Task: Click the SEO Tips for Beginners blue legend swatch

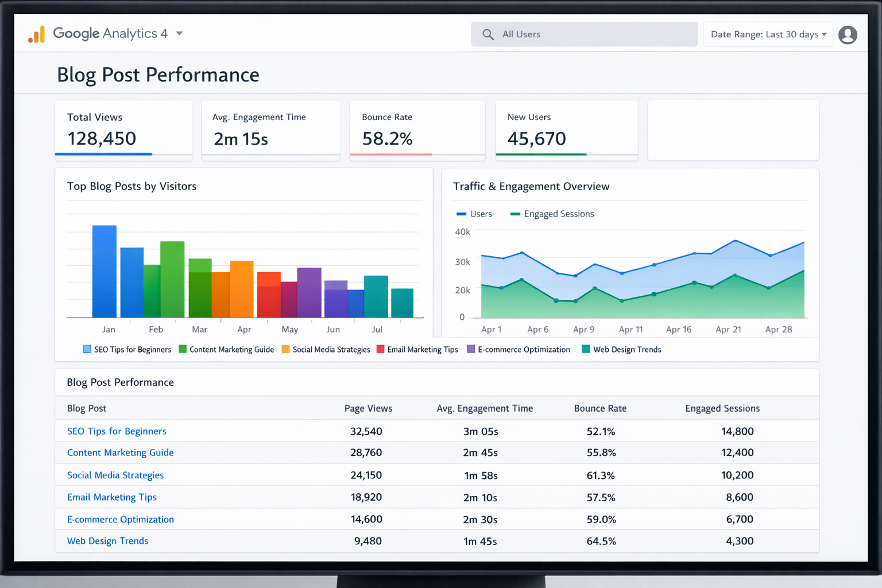Action: 87,349
